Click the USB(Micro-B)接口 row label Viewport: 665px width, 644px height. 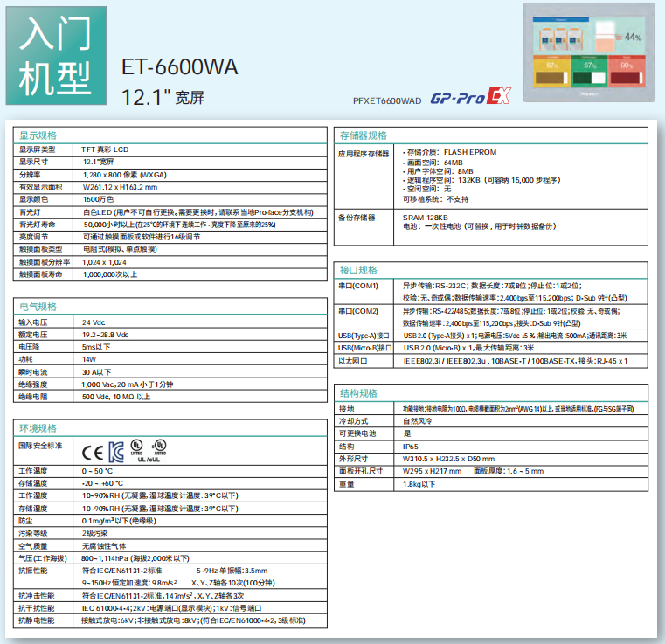(x=364, y=348)
